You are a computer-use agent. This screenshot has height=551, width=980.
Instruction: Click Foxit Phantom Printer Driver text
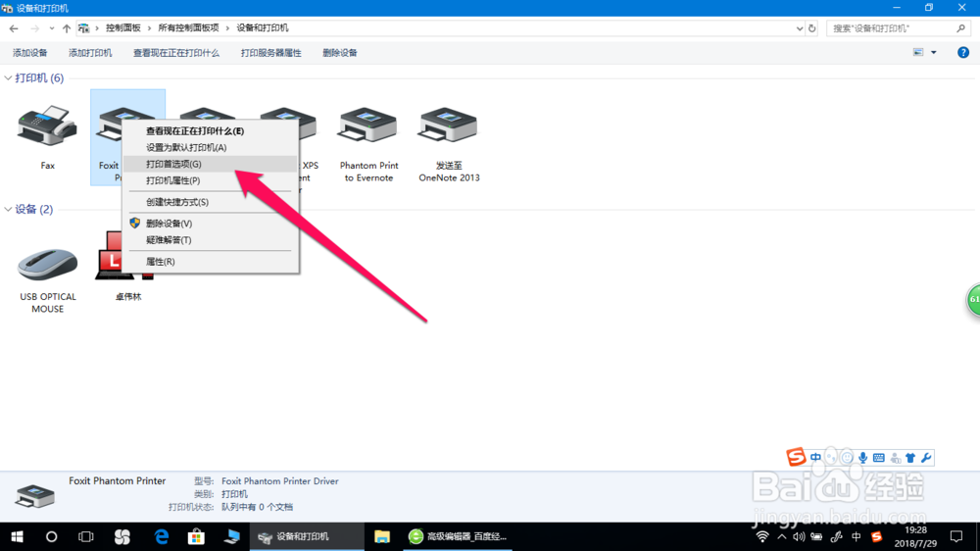280,481
